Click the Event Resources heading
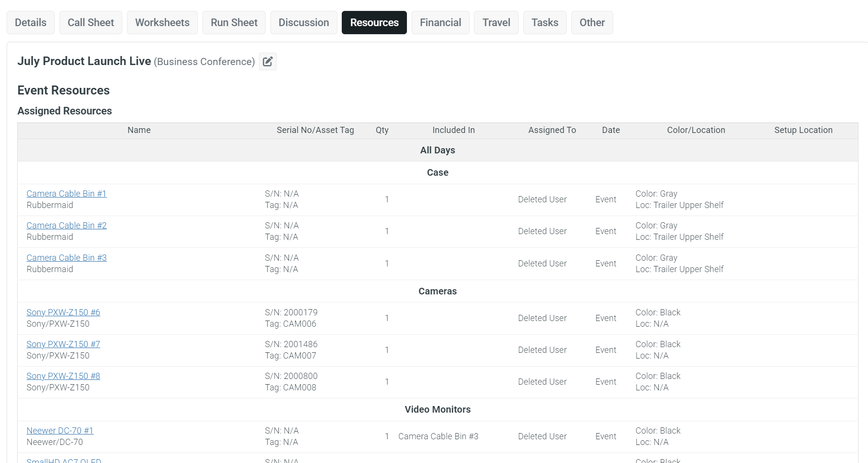This screenshot has height=463, width=868. click(64, 90)
